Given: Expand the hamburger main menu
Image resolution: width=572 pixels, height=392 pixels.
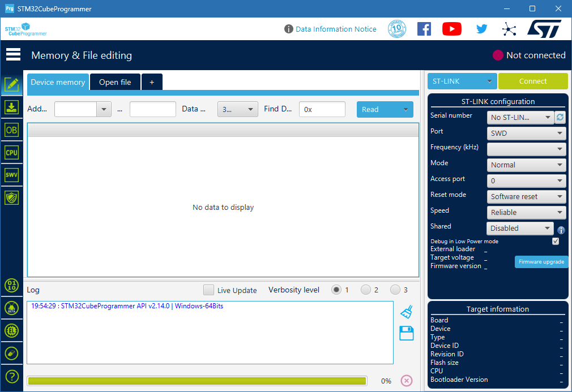Looking at the screenshot, I should pyautogui.click(x=12, y=54).
